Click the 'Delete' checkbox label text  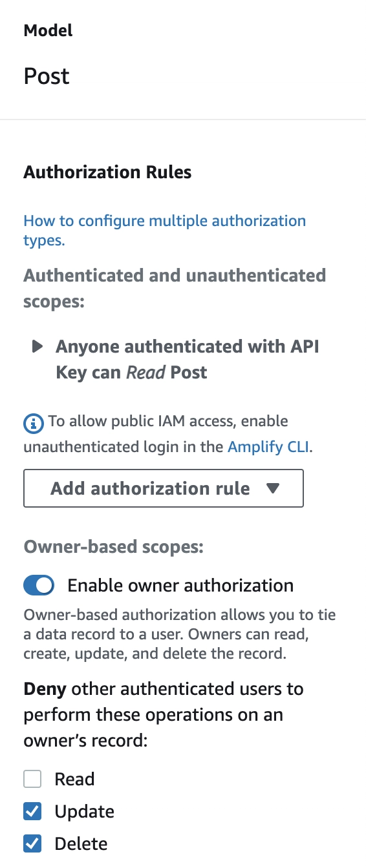click(81, 843)
